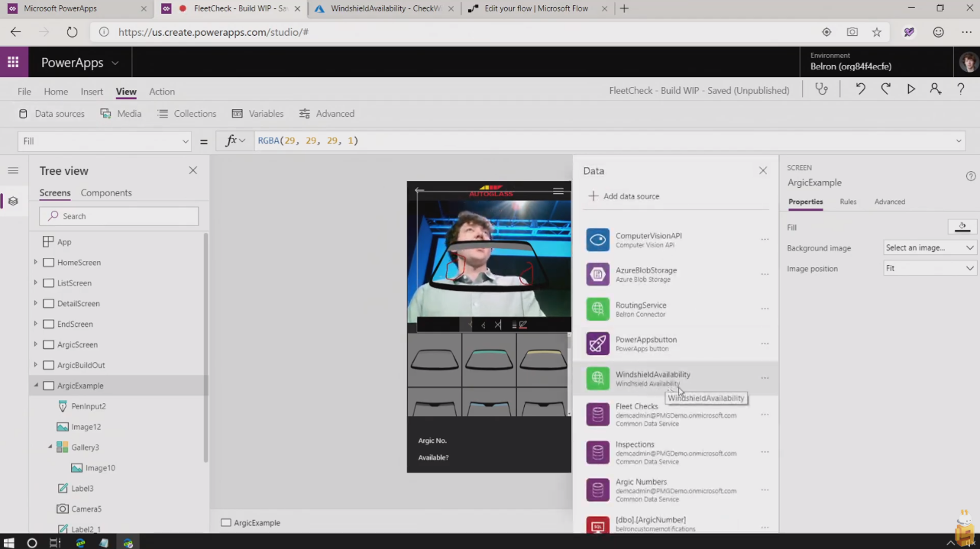Click the App checker stethoscope icon

point(822,89)
